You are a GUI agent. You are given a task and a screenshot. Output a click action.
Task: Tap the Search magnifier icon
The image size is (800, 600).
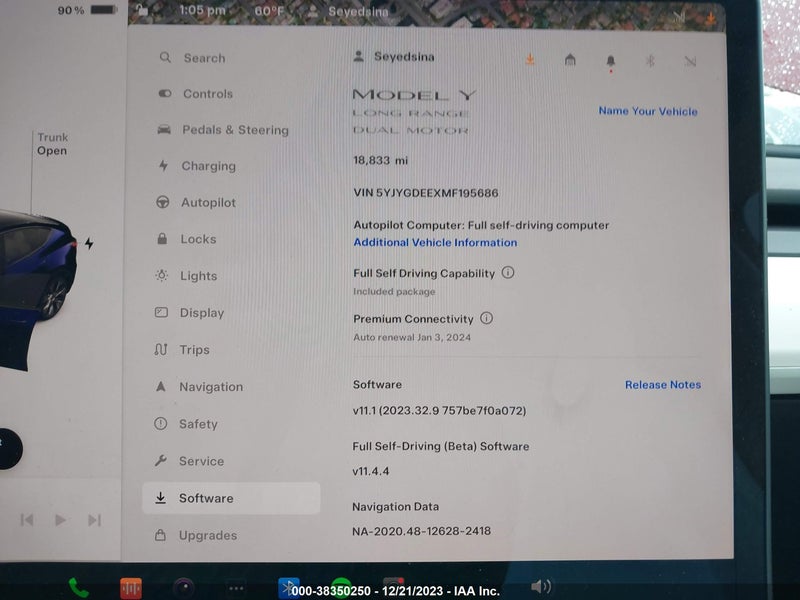coord(165,57)
